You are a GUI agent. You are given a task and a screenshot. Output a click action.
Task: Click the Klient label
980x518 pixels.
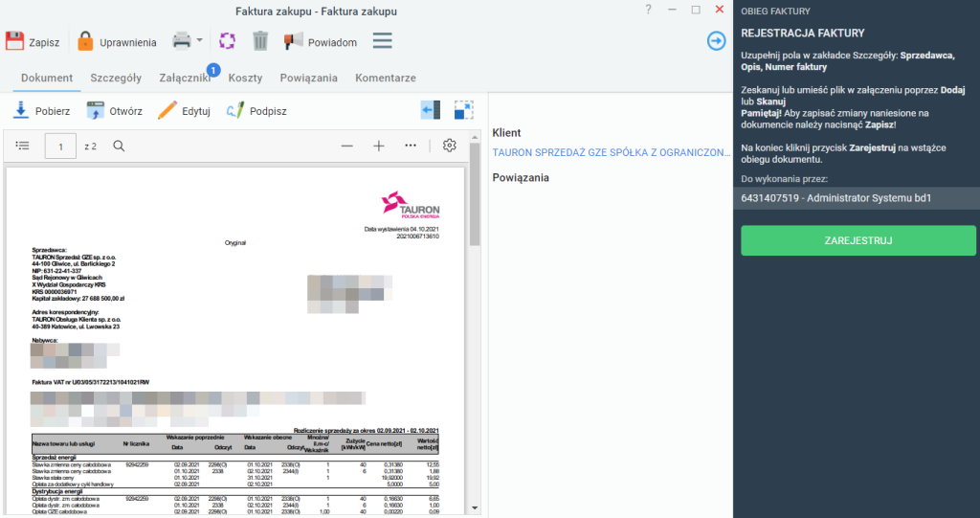pyautogui.click(x=507, y=133)
